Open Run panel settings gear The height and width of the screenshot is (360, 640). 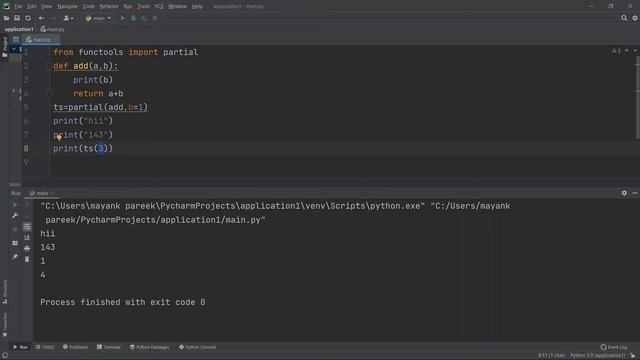click(x=624, y=193)
